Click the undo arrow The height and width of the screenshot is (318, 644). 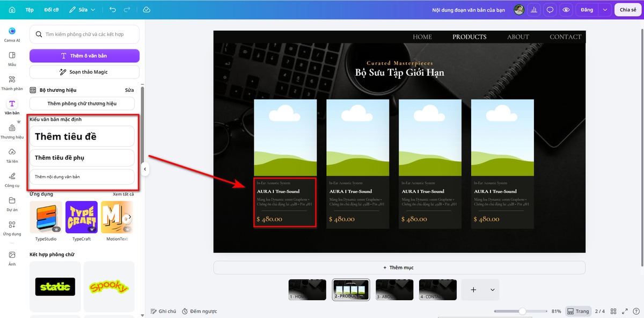pos(112,10)
